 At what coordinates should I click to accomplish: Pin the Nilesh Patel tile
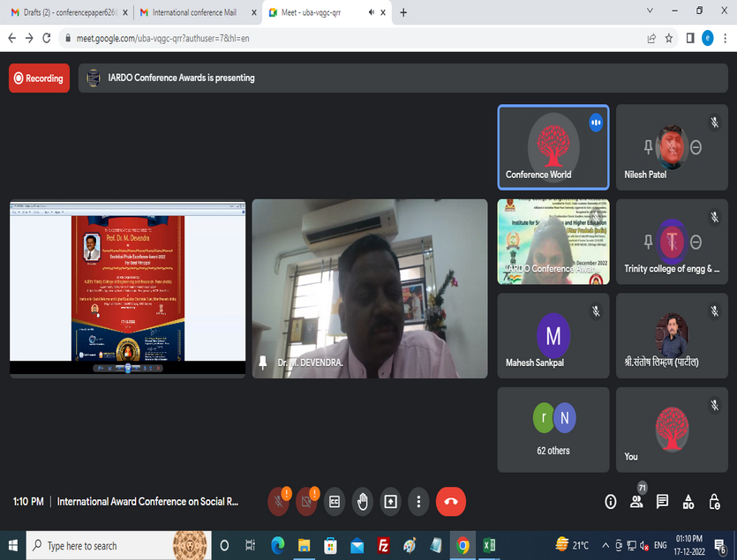[648, 147]
